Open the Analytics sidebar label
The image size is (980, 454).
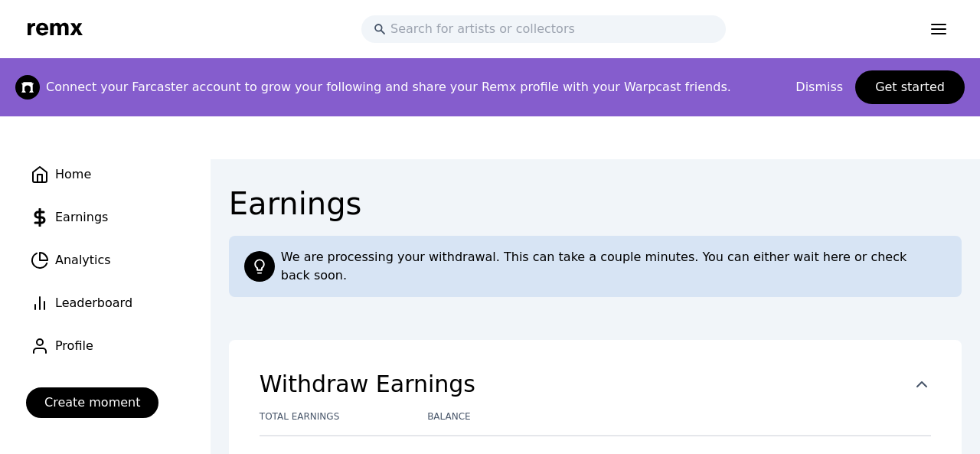click(x=83, y=260)
